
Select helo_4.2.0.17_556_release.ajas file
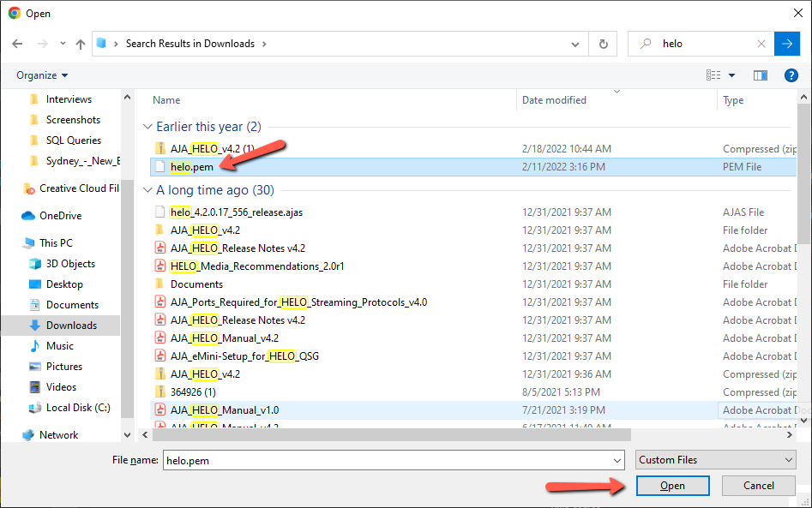click(x=237, y=212)
